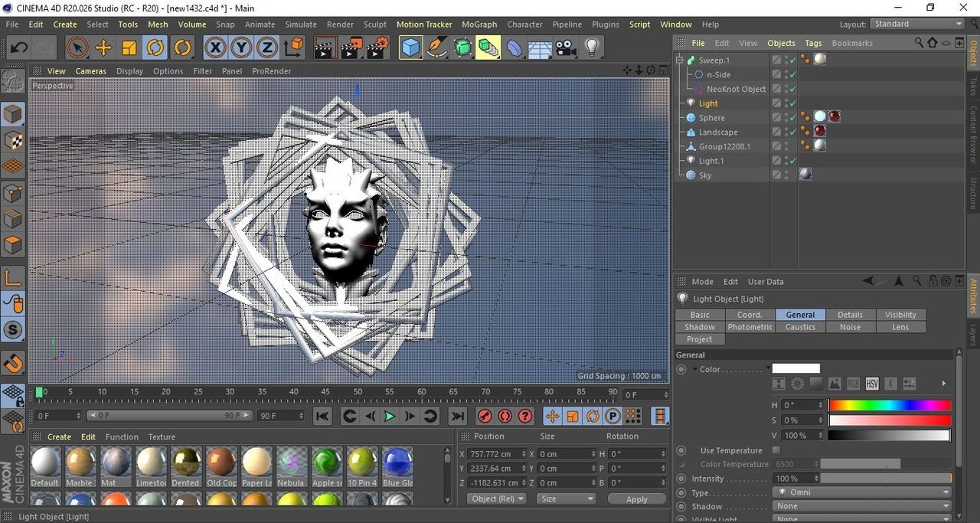Select the Live Selection tool
Viewport: 980px width, 523px height.
[x=77, y=47]
